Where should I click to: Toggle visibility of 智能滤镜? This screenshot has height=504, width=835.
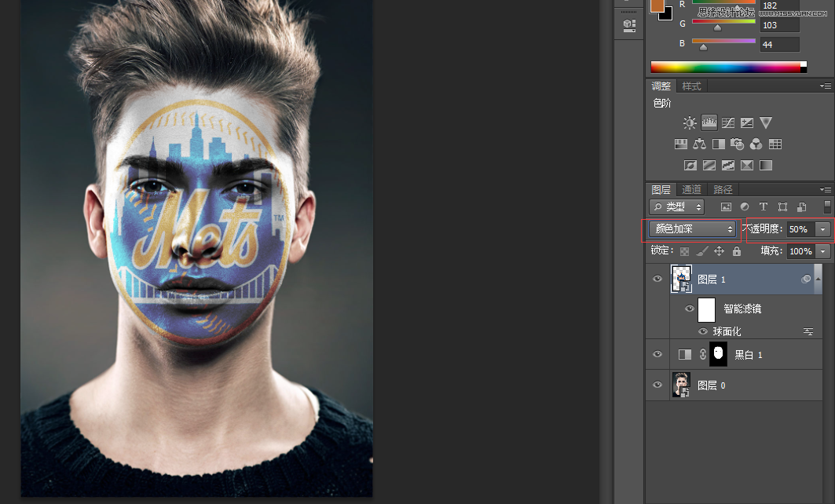click(690, 309)
